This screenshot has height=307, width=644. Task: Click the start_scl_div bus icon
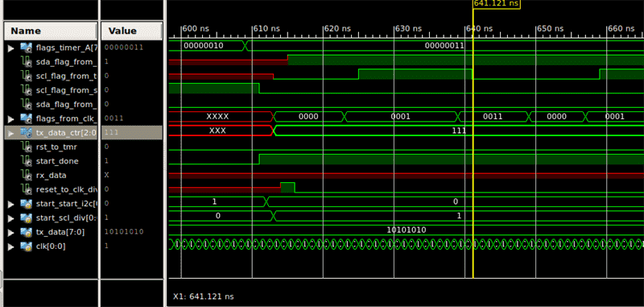click(x=27, y=218)
